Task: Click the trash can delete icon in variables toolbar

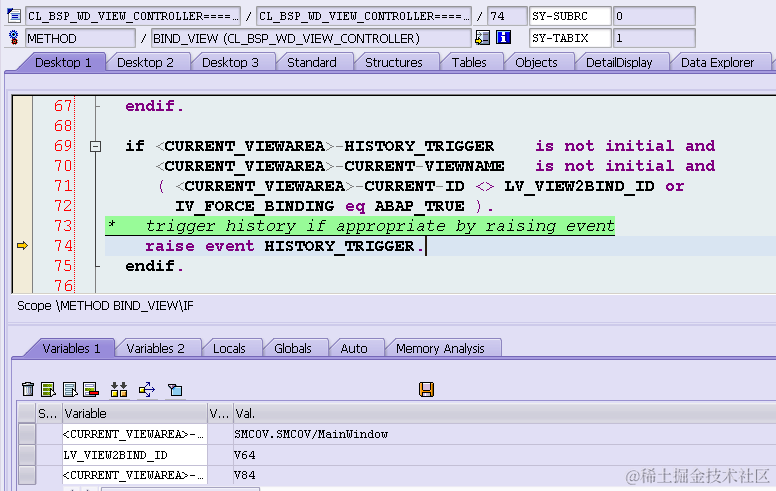Action: [x=28, y=390]
